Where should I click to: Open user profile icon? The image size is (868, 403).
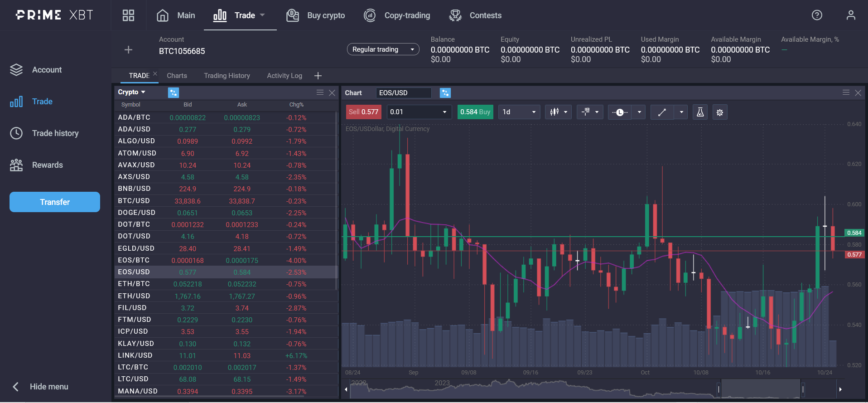[x=851, y=15]
